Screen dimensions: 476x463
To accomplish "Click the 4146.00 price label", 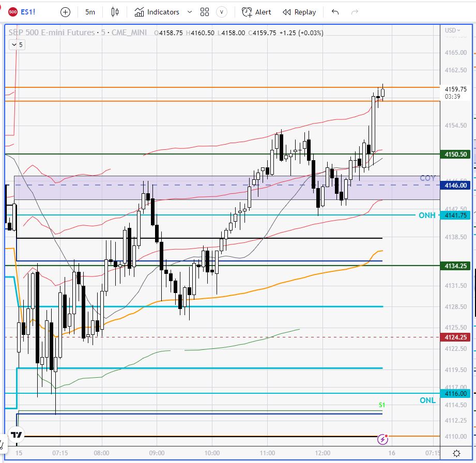I will click(x=455, y=185).
